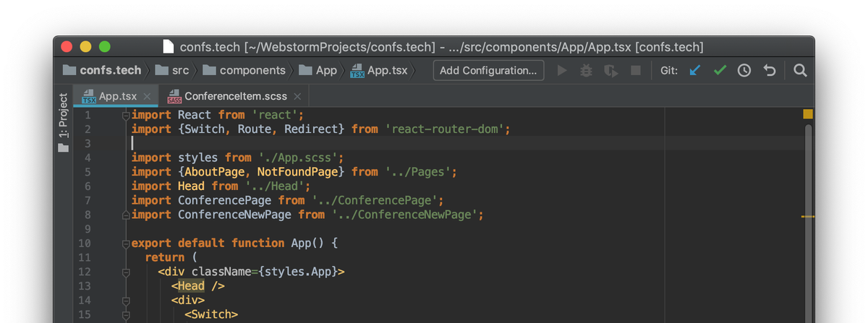
Task: Switch to the App.tsx editor tab
Action: pyautogui.click(x=117, y=95)
